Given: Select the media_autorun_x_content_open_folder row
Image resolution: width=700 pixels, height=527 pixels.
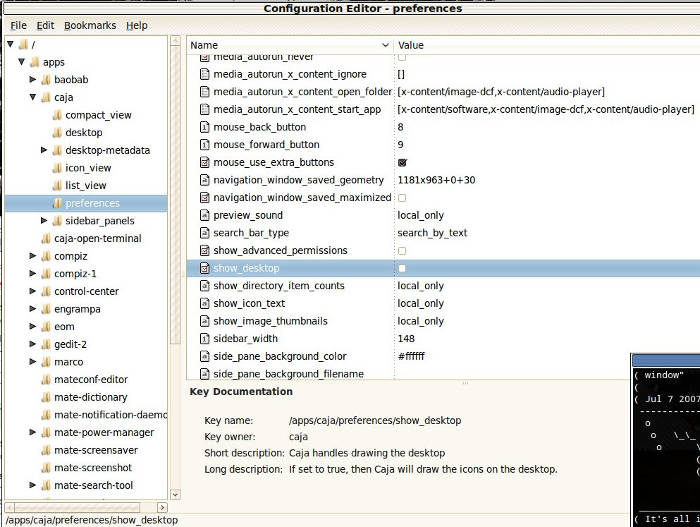Looking at the screenshot, I should coord(443,92).
